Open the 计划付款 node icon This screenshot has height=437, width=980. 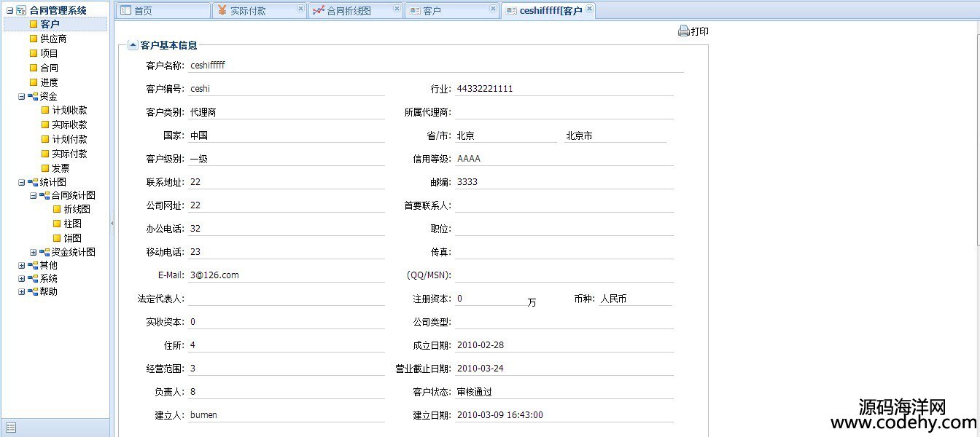pos(45,139)
